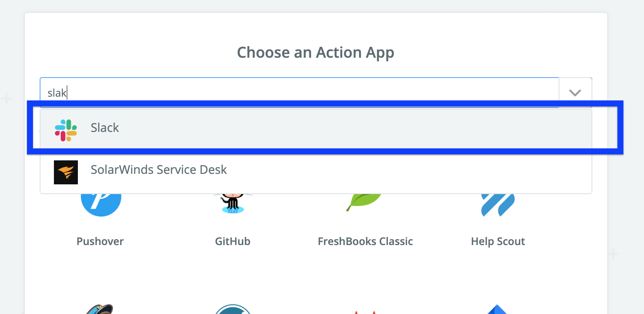This screenshot has height=314, width=644.
Task: Click the faint plus sign at left edge
Action: pos(6,99)
